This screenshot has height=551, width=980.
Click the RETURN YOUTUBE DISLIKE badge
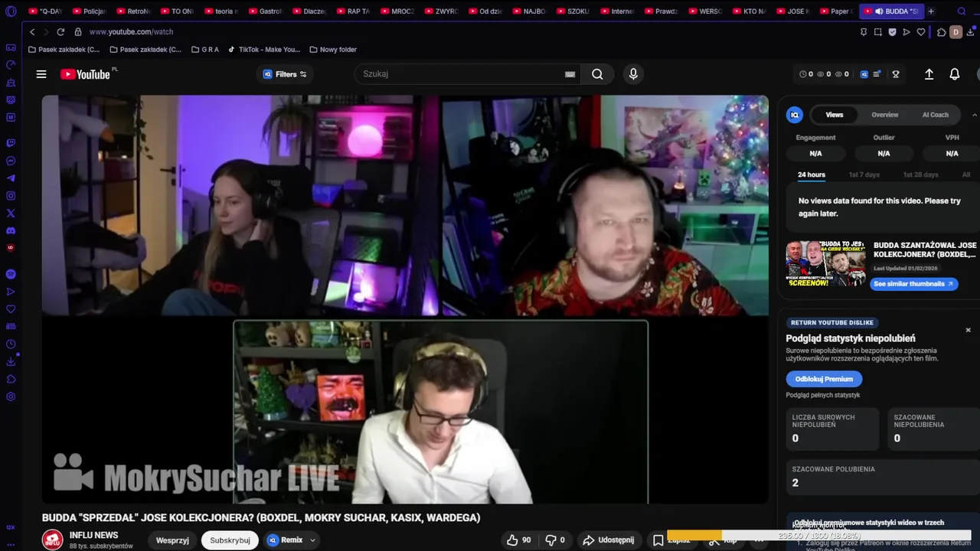tap(831, 323)
